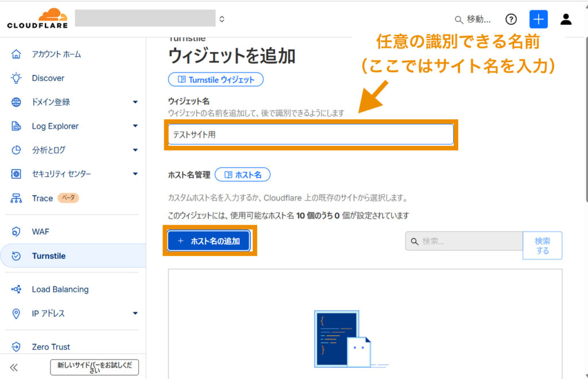Viewport: 588px width, 379px height.
Task: Click the ホスト名の追加 button
Action: point(209,241)
